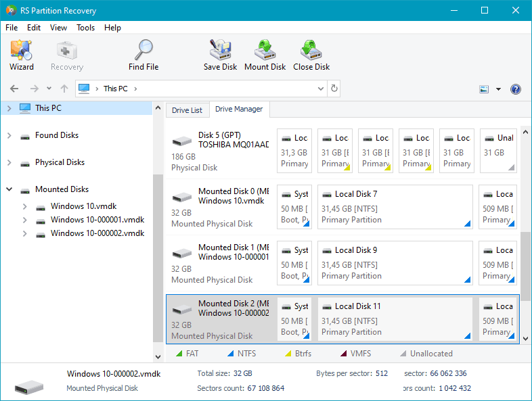Expand the Found Disks node
This screenshot has width=532, height=401.
click(9, 136)
